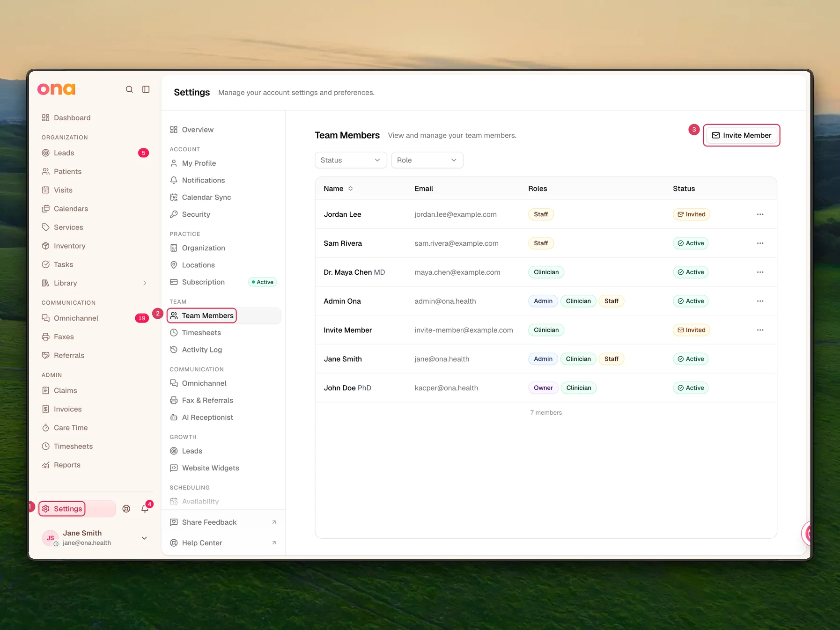The height and width of the screenshot is (630, 840).
Task: Click the Help Center external arrow icon
Action: 274,543
